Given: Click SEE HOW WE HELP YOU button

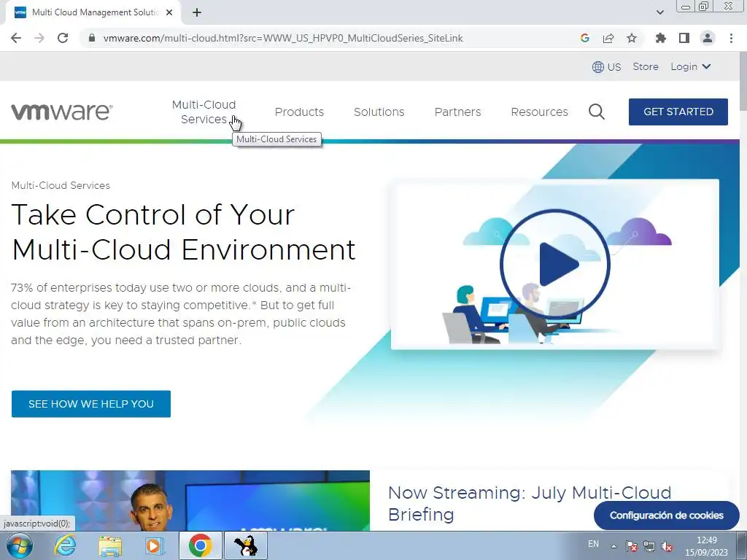Looking at the screenshot, I should tap(91, 404).
